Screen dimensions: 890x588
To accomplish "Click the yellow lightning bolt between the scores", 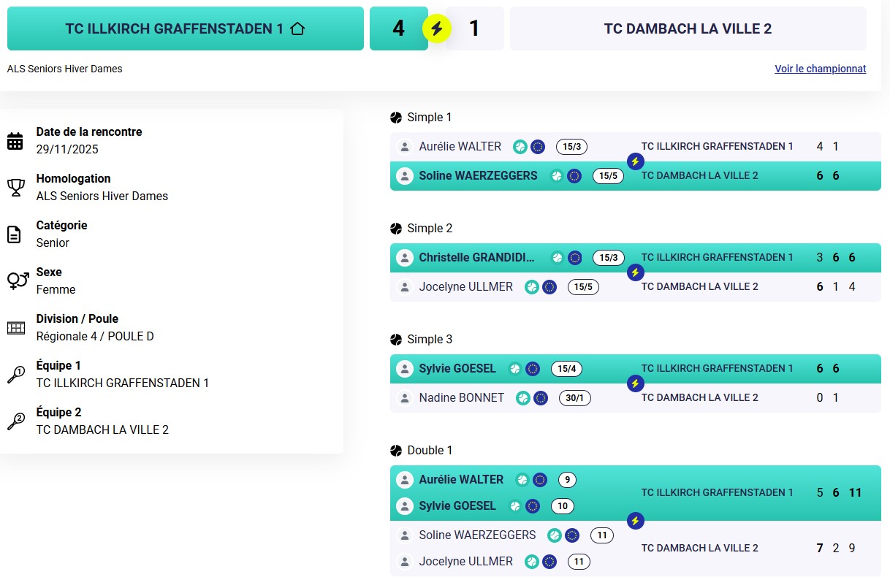I will [437, 28].
